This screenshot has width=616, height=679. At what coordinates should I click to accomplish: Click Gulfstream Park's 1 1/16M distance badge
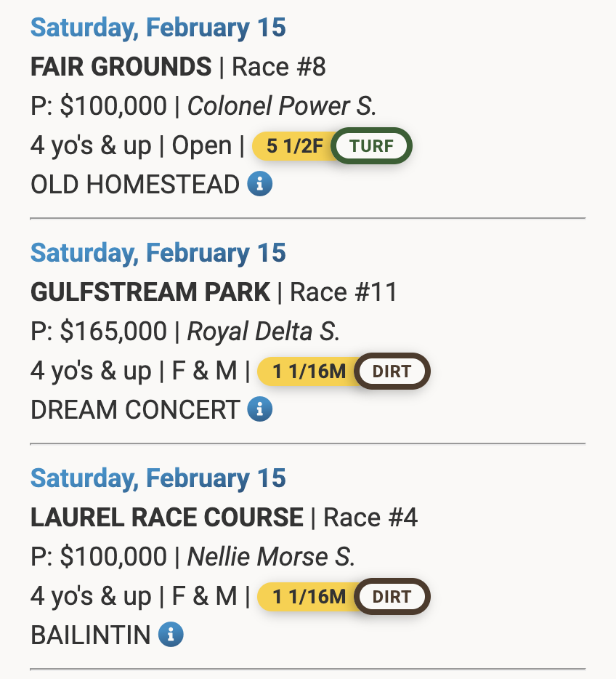coord(309,371)
